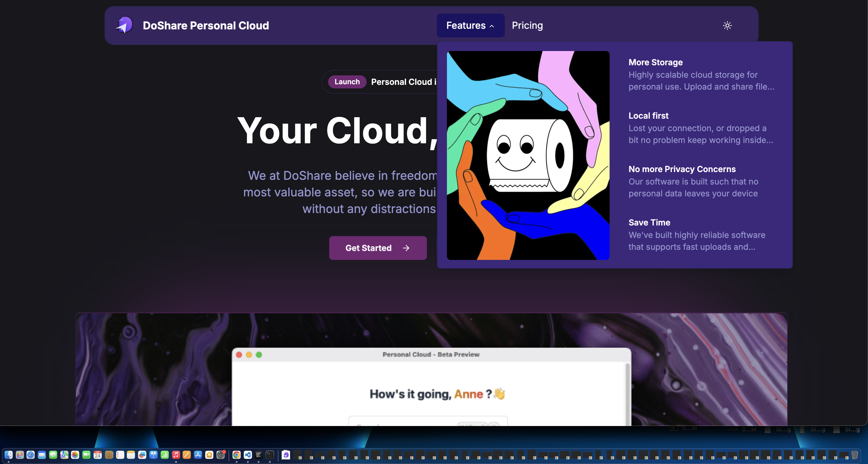Open the More Storage feature entry

tap(701, 74)
